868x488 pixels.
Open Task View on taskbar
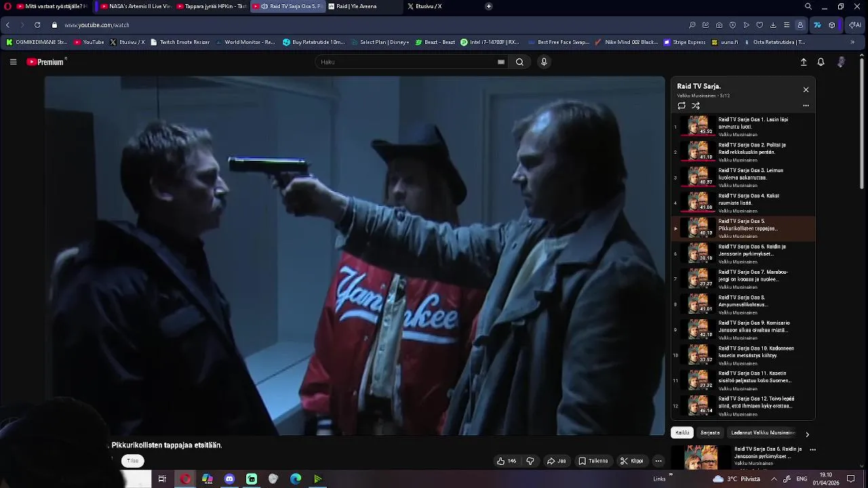(162, 479)
